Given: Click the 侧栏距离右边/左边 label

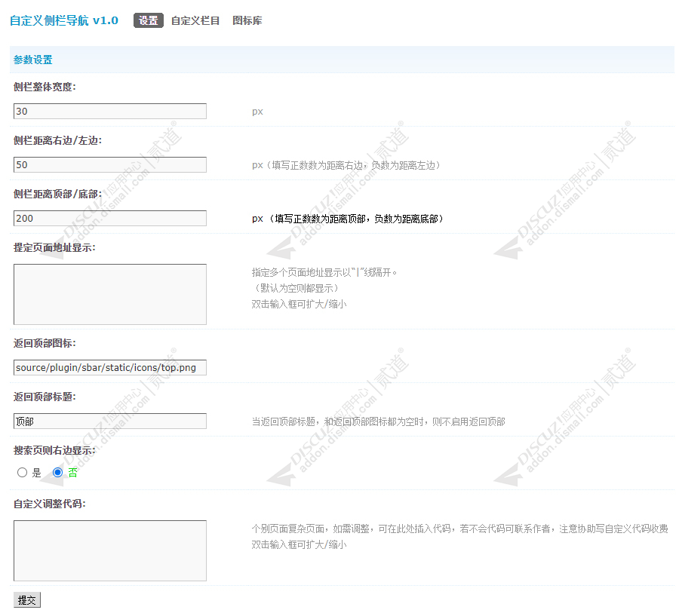Looking at the screenshot, I should [57, 140].
